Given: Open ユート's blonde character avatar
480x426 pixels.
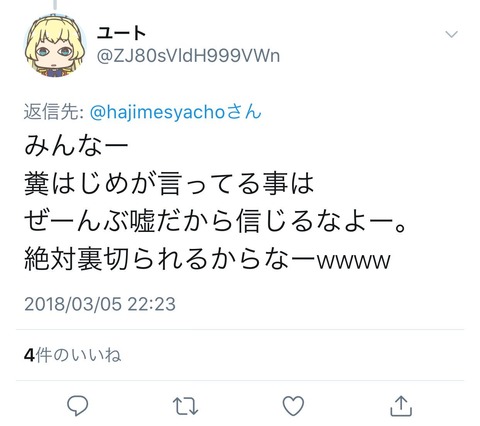Looking at the screenshot, I should click(x=55, y=46).
